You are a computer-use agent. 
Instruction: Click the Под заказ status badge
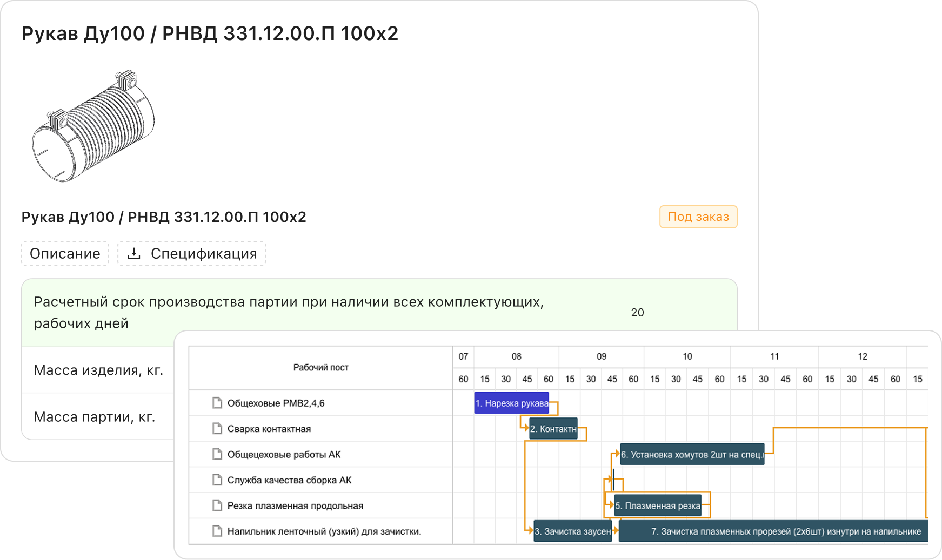tap(698, 217)
